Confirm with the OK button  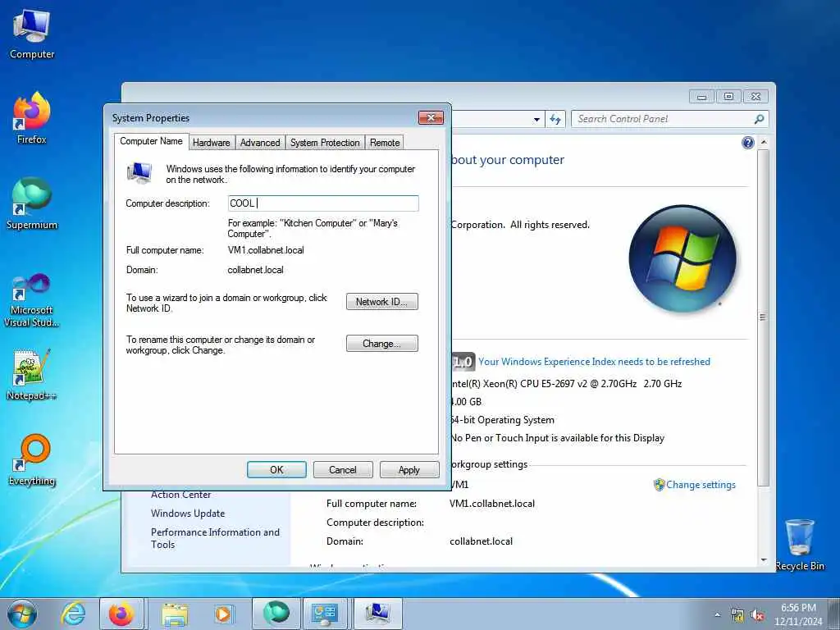tap(276, 470)
